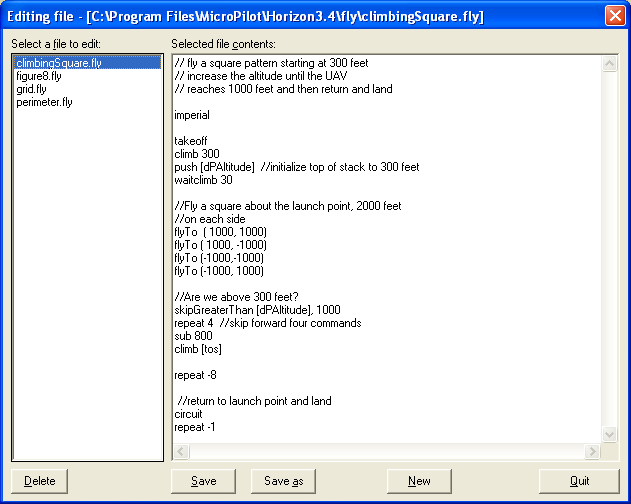This screenshot has height=504, width=631.
Task: Click the Delete button
Action: (39, 481)
